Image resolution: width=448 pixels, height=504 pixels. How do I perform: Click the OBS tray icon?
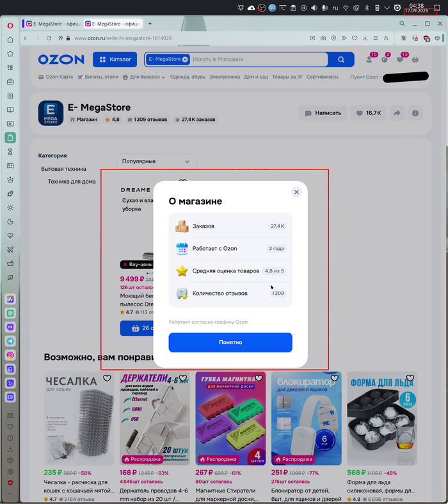[x=262, y=8]
